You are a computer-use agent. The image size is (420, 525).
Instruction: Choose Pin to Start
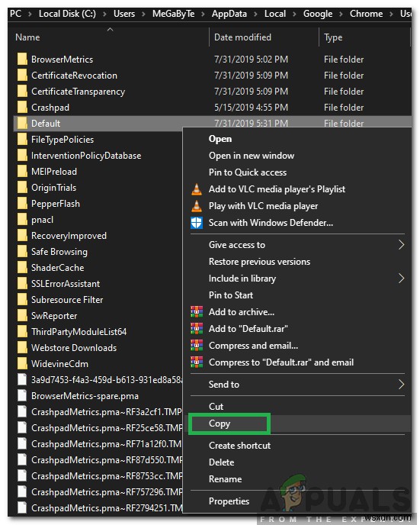(231, 295)
